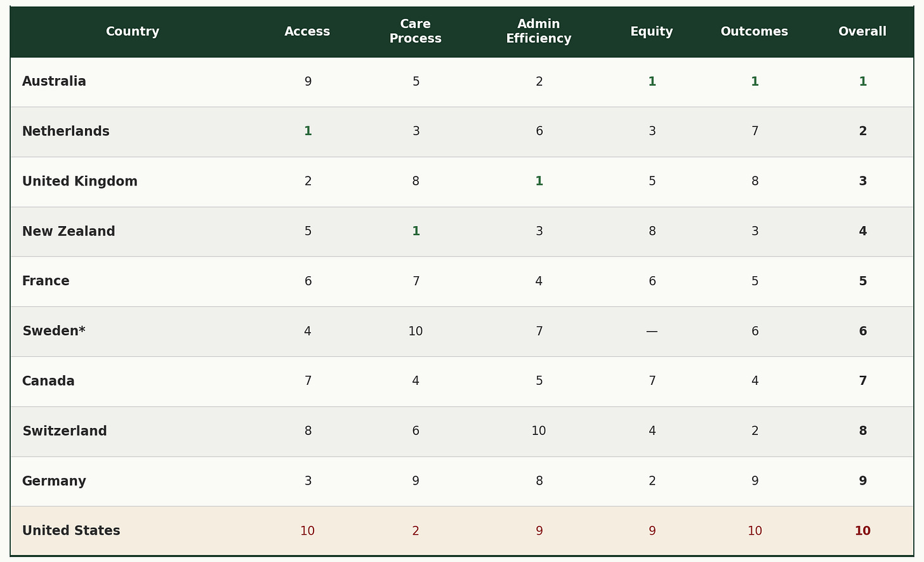Click Sweden's Care Process value 10

pyautogui.click(x=416, y=331)
